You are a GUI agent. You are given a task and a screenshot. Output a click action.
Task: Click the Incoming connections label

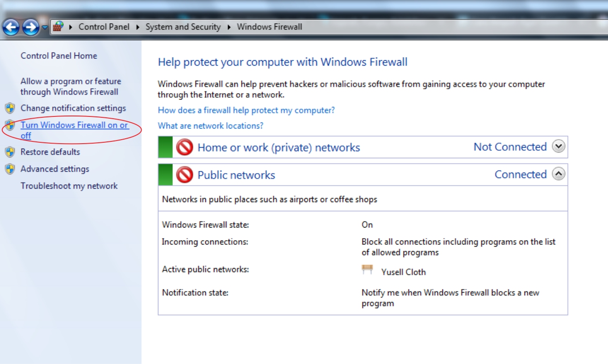[x=205, y=242]
